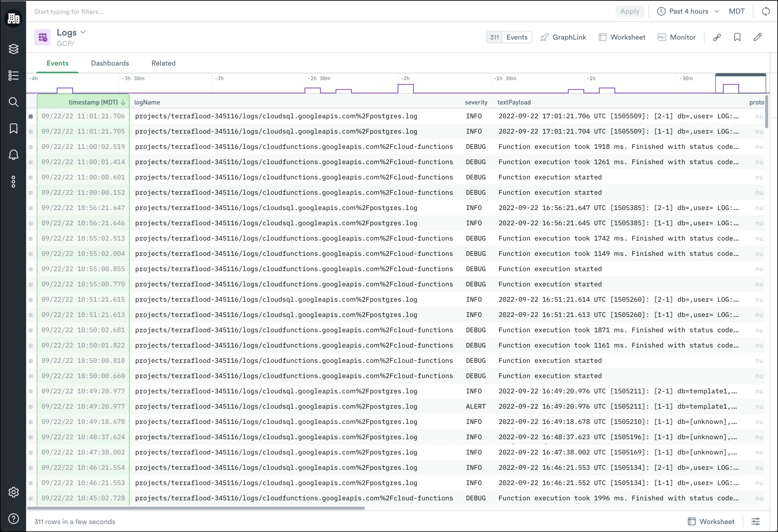Image resolution: width=778 pixels, height=532 pixels.
Task: Click the payload mentioning [1505196]
Action: 618,437
